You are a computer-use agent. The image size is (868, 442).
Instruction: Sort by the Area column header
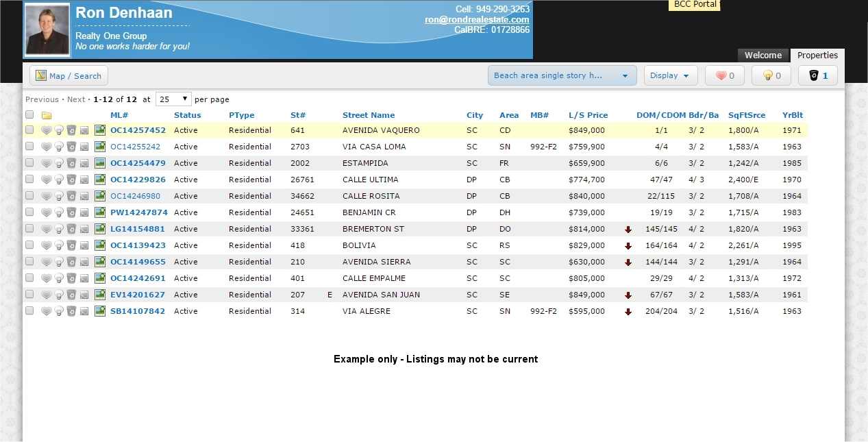coord(509,115)
